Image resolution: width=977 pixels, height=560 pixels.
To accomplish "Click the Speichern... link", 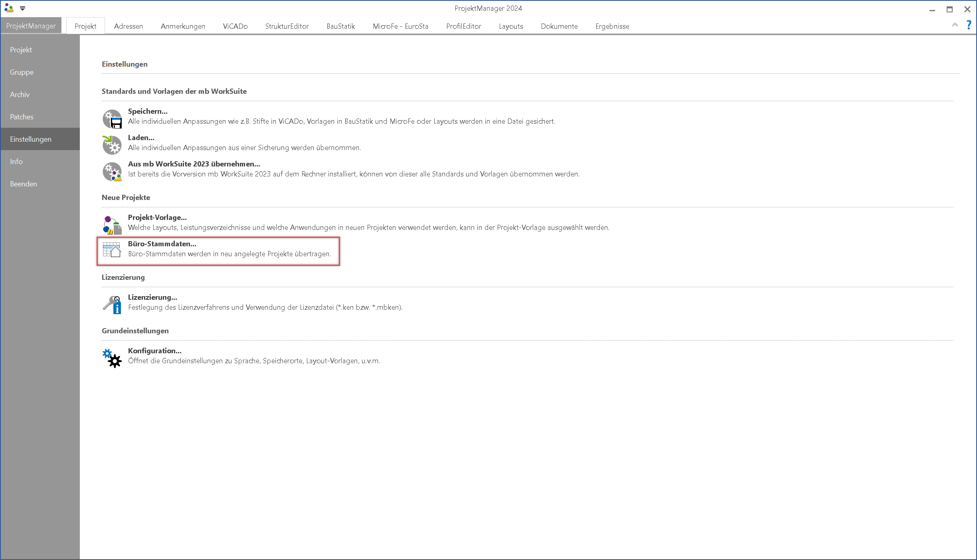I will (x=148, y=111).
